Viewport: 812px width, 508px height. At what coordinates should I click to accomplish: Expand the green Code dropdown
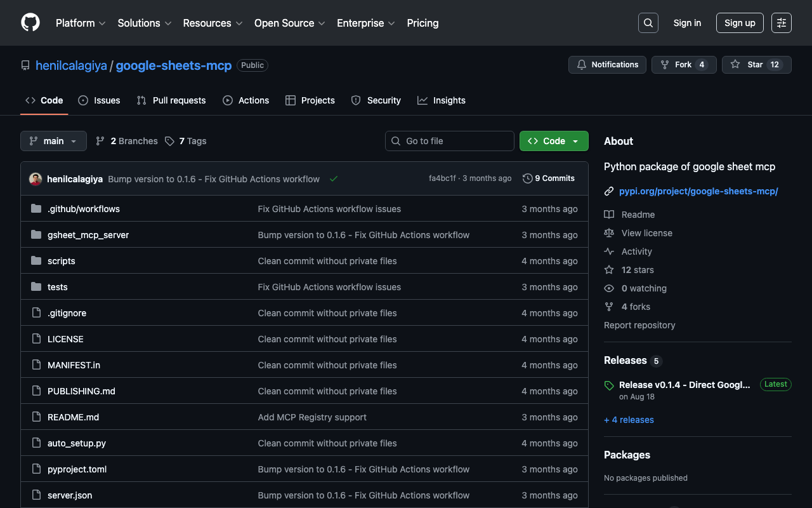553,141
